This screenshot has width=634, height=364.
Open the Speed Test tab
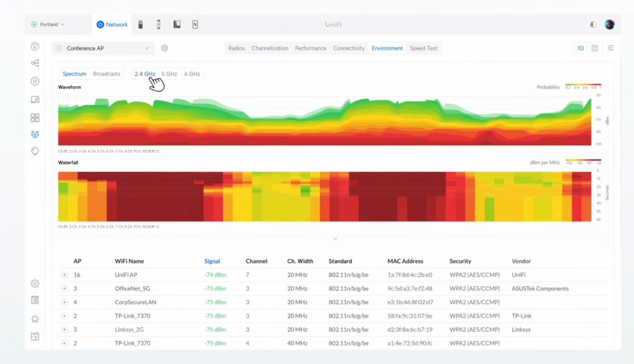pyautogui.click(x=423, y=48)
